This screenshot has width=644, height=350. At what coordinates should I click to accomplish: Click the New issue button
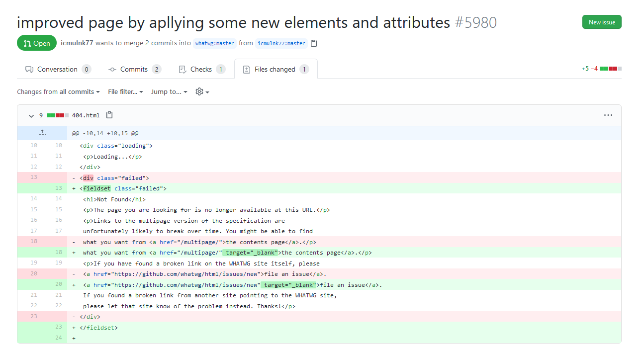point(602,22)
